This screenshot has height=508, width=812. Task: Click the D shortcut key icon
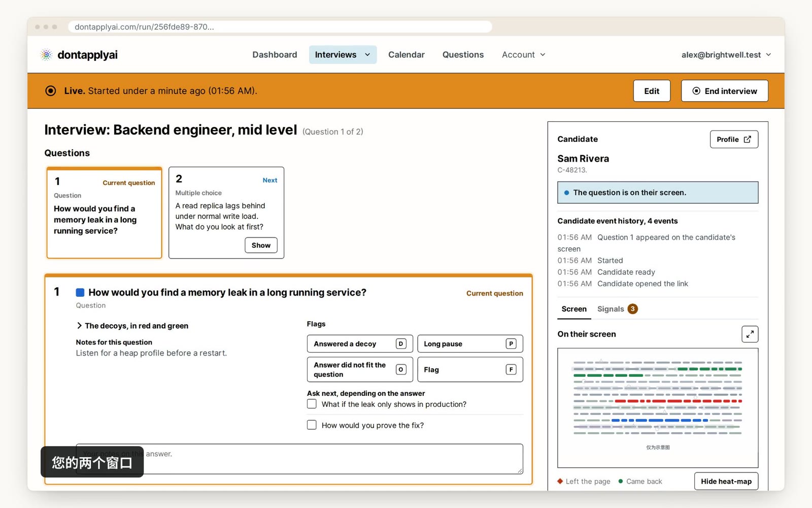[x=401, y=344]
